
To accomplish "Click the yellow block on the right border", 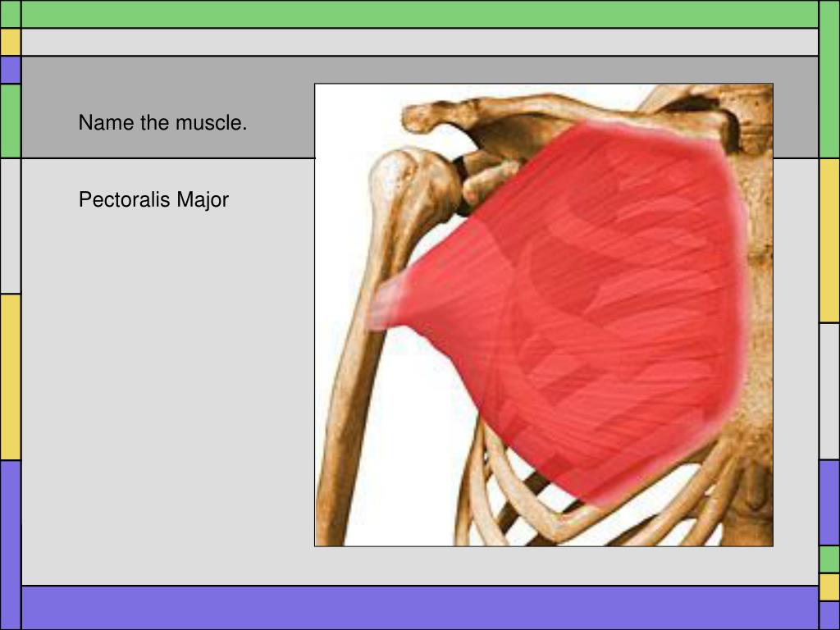I will coord(829,240).
